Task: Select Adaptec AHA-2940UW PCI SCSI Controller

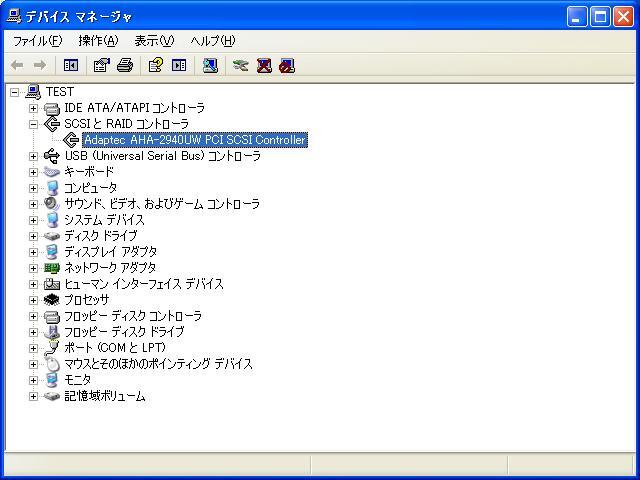Action: point(195,140)
